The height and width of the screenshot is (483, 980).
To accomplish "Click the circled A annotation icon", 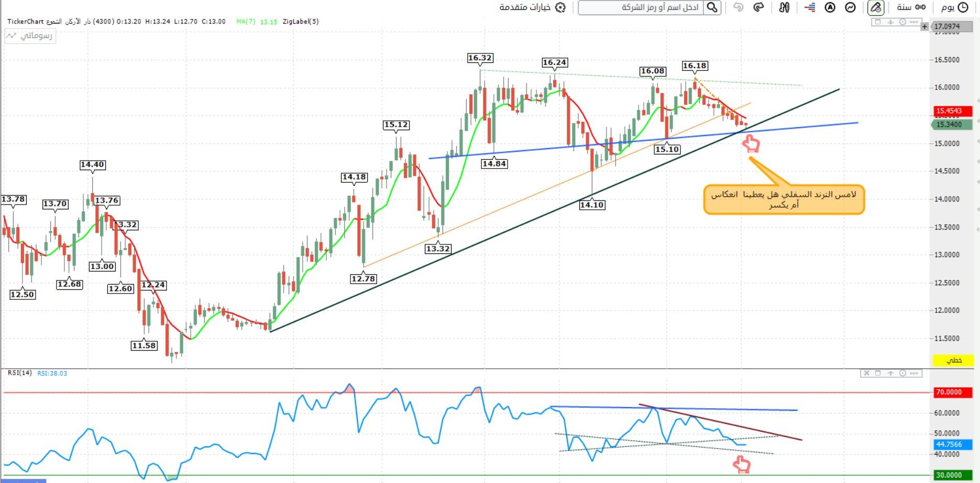I will coord(830,7).
